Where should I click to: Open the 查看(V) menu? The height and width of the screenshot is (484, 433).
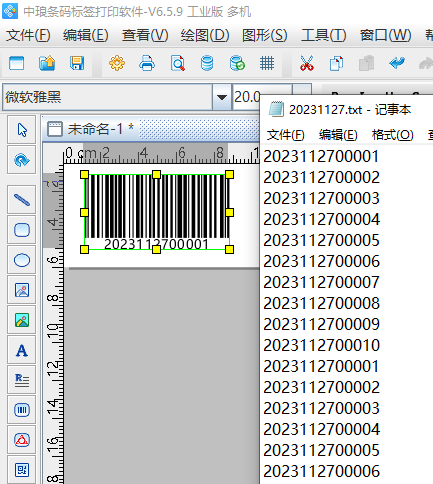coord(145,35)
